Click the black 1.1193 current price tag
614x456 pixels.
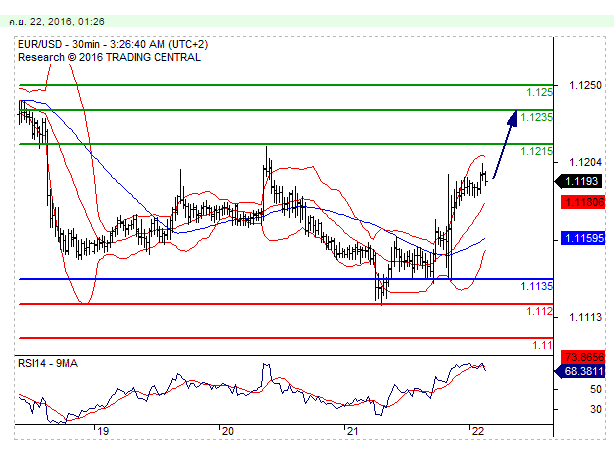point(580,181)
